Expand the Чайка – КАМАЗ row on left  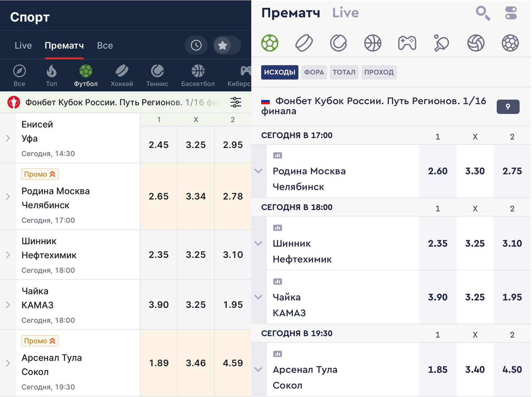pyautogui.click(x=8, y=305)
